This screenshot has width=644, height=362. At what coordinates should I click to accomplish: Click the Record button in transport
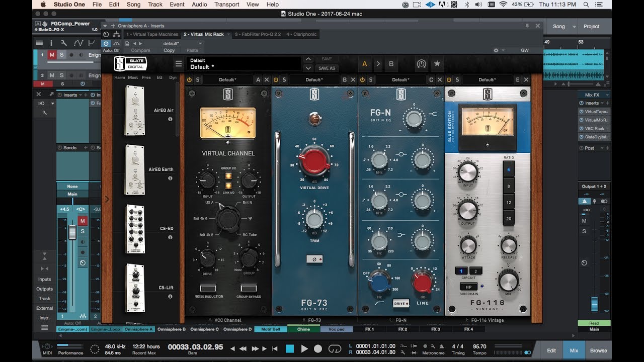318,348
